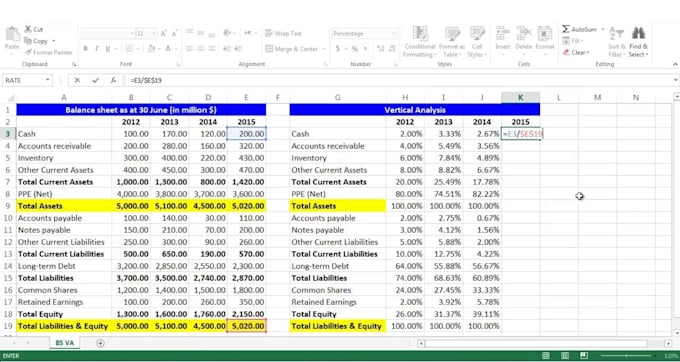Apply the Font Color A icon
Screen dimensions: 680x362
coord(168,49)
